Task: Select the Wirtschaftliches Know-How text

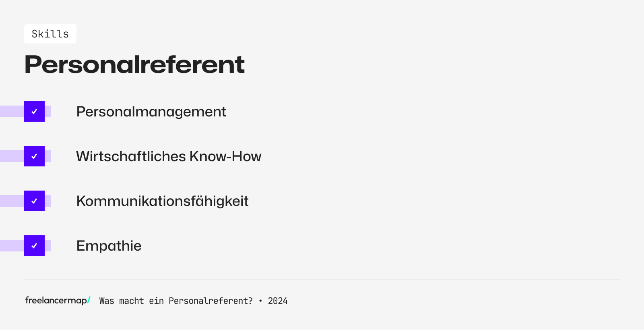Action: click(x=169, y=156)
